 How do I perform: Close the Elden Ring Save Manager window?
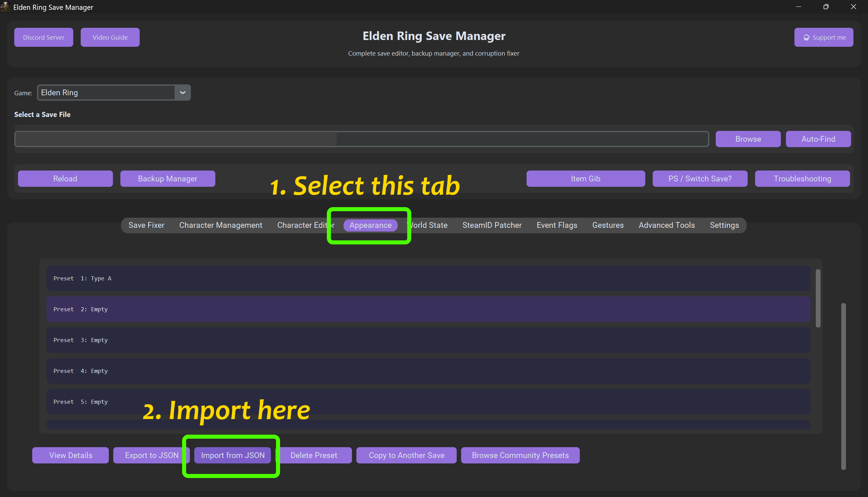[x=854, y=7]
